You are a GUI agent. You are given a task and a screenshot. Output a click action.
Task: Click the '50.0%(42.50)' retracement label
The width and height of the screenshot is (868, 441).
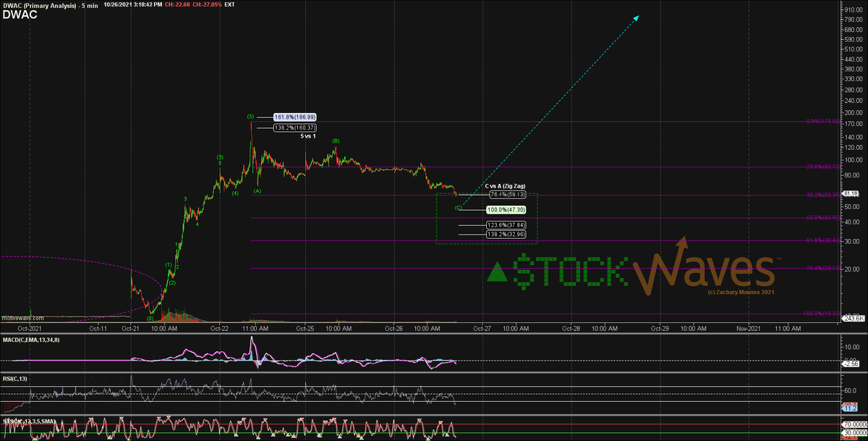coord(822,217)
